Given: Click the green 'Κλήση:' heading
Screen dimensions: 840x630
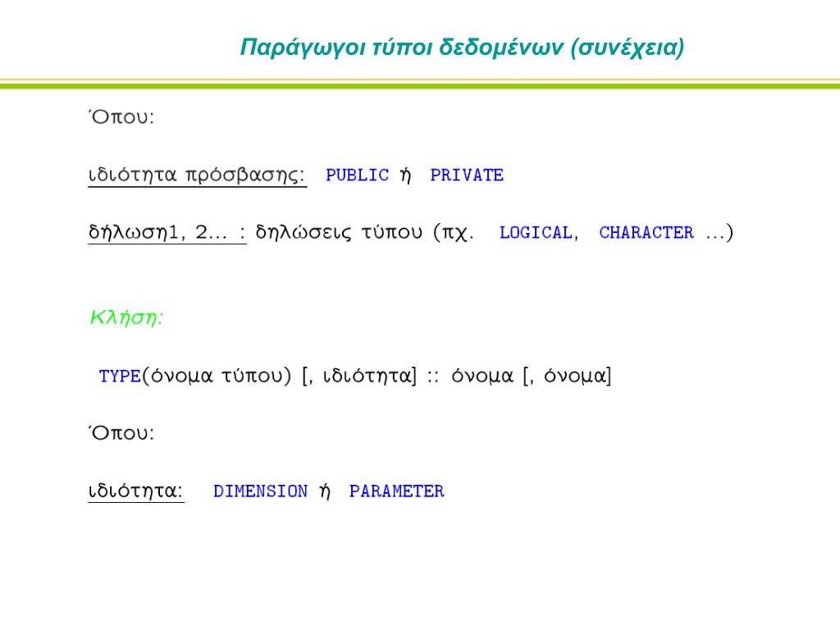Looking at the screenshot, I should (x=126, y=317).
